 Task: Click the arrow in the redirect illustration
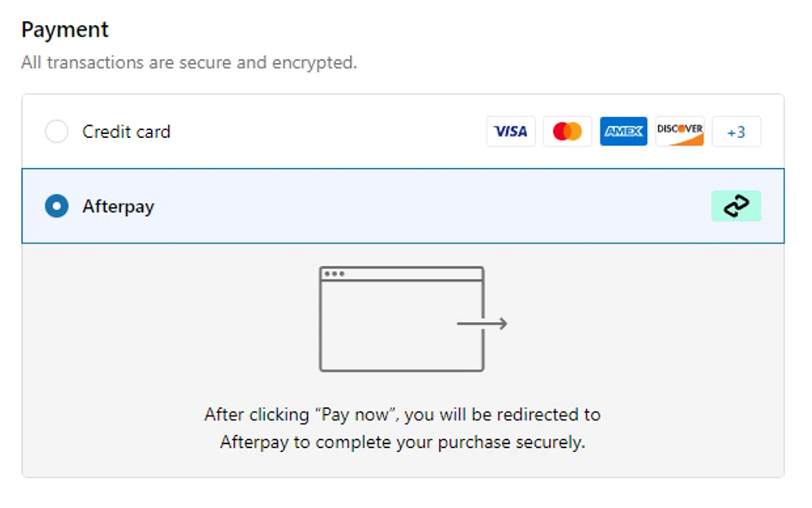482,324
